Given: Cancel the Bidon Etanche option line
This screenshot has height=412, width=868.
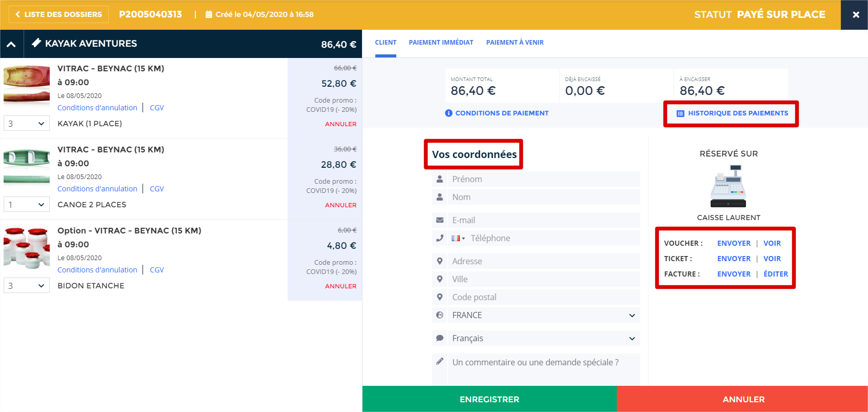Looking at the screenshot, I should tap(340, 286).
